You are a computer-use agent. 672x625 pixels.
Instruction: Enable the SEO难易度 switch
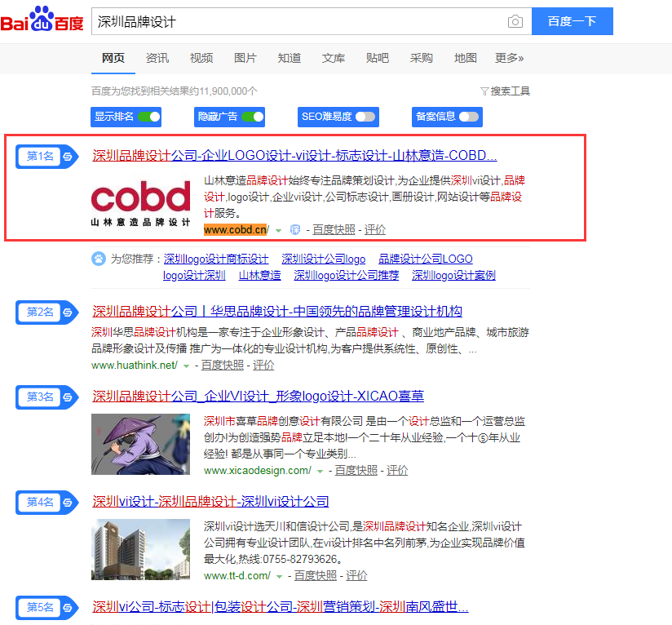[x=365, y=117]
